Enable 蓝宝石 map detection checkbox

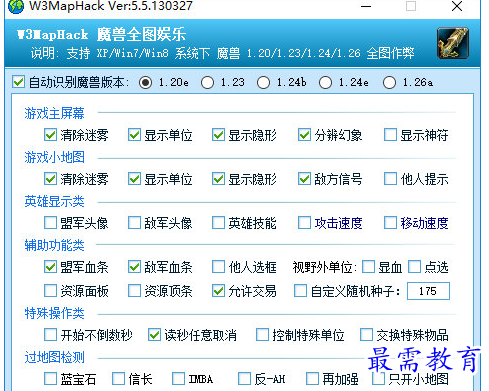[50, 379]
